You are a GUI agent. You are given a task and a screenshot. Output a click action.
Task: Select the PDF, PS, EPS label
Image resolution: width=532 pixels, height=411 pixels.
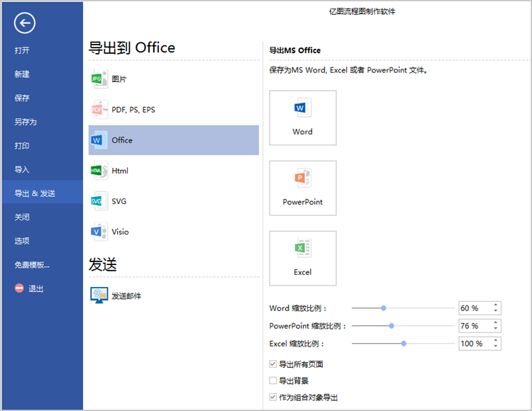(x=133, y=110)
